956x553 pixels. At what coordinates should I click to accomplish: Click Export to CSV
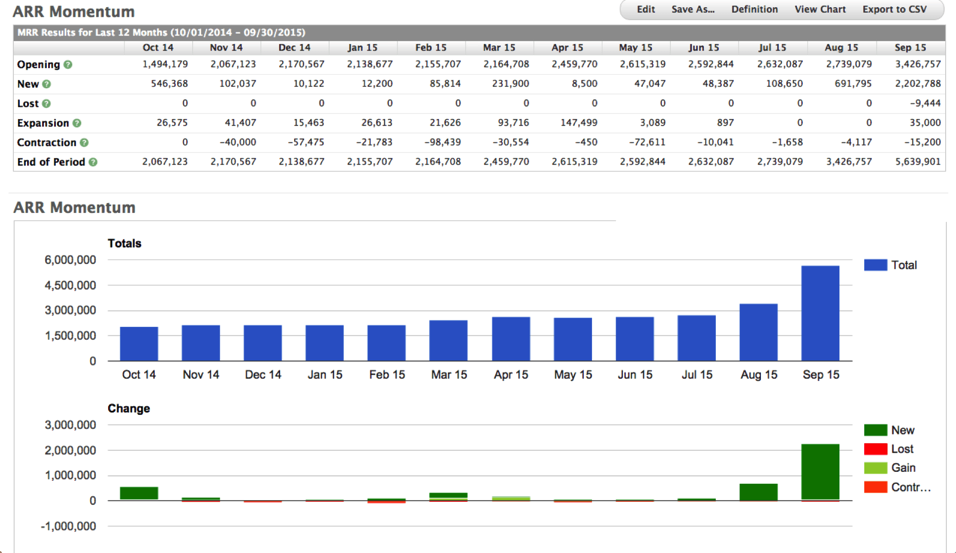coord(894,10)
